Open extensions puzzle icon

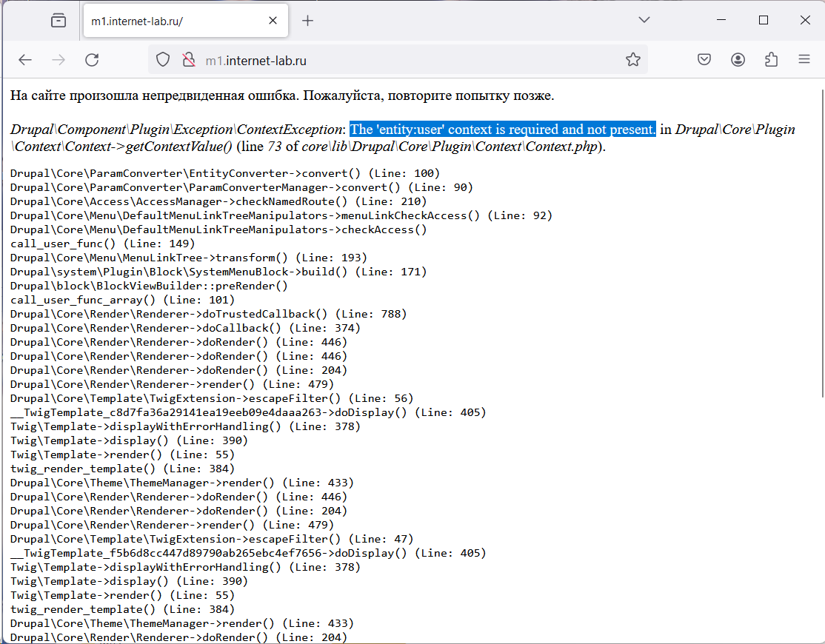[x=772, y=59]
